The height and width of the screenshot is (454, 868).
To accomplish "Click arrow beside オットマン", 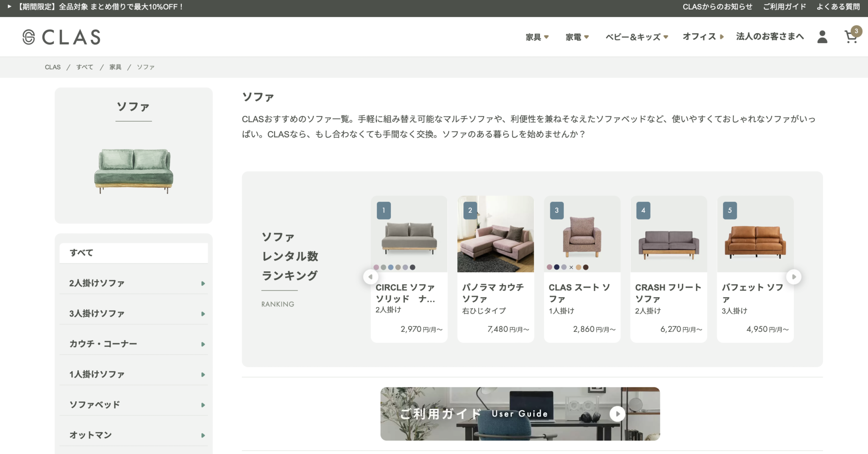I will coord(203,435).
